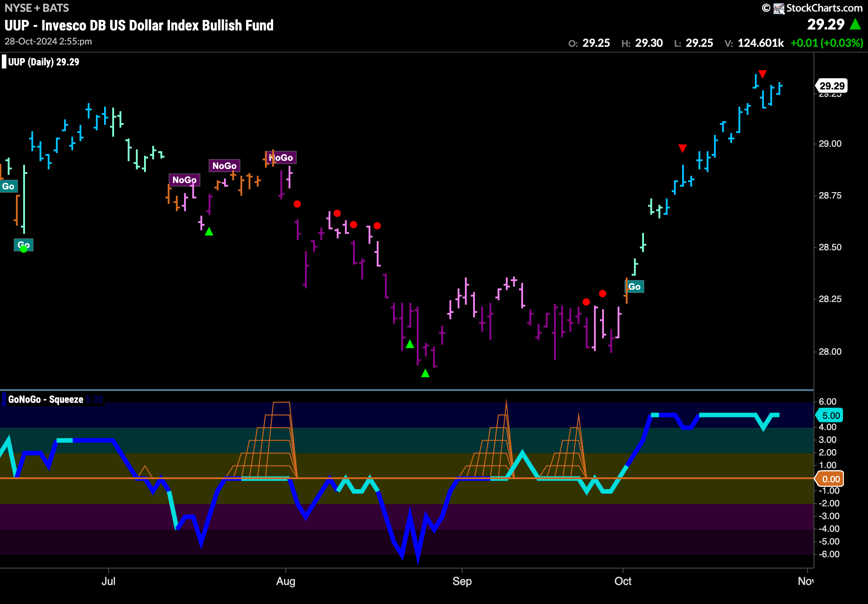This screenshot has height=604, width=868.
Task: Click the 'Jul' label on the time axis
Action: click(109, 581)
